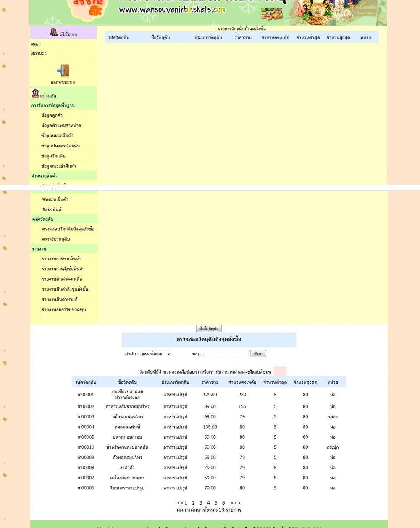The image size is (420, 528).
Task: Click material name หมูแผ่นแฟนซี
Action: (x=127, y=427)
